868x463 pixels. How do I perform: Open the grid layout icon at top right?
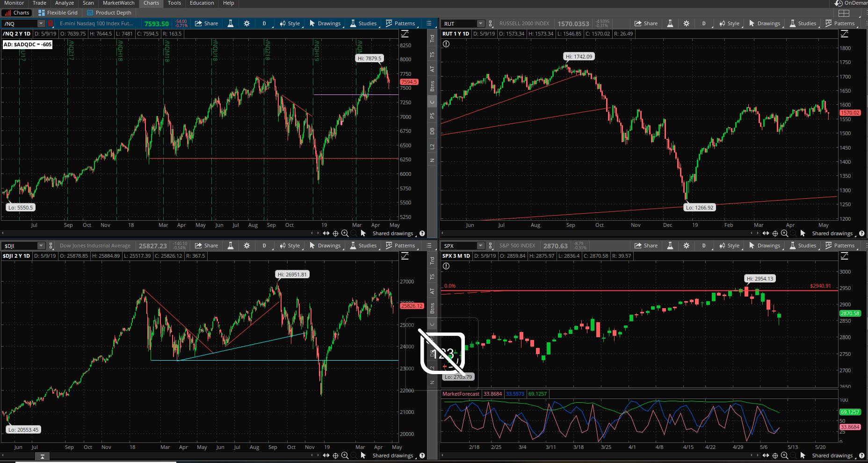[844, 13]
